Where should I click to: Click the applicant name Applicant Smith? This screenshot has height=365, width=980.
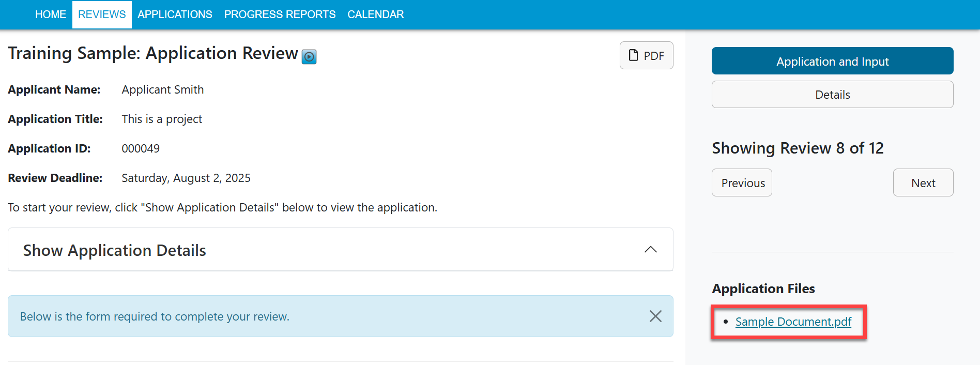163,90
